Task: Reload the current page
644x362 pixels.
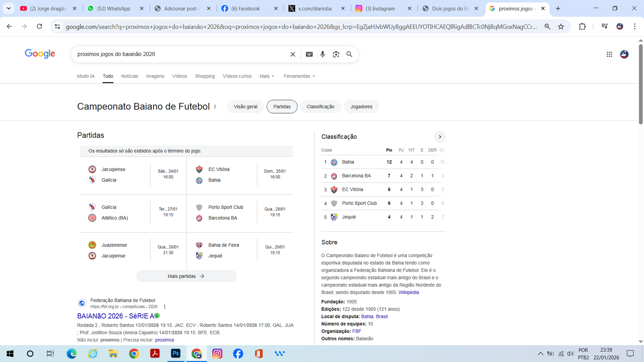Action: point(39,27)
